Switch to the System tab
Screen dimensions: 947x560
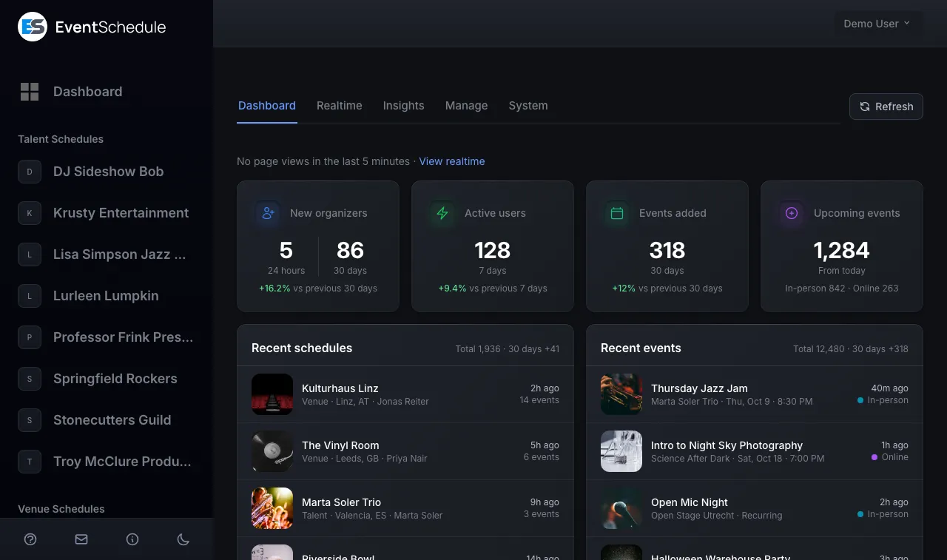[528, 106]
